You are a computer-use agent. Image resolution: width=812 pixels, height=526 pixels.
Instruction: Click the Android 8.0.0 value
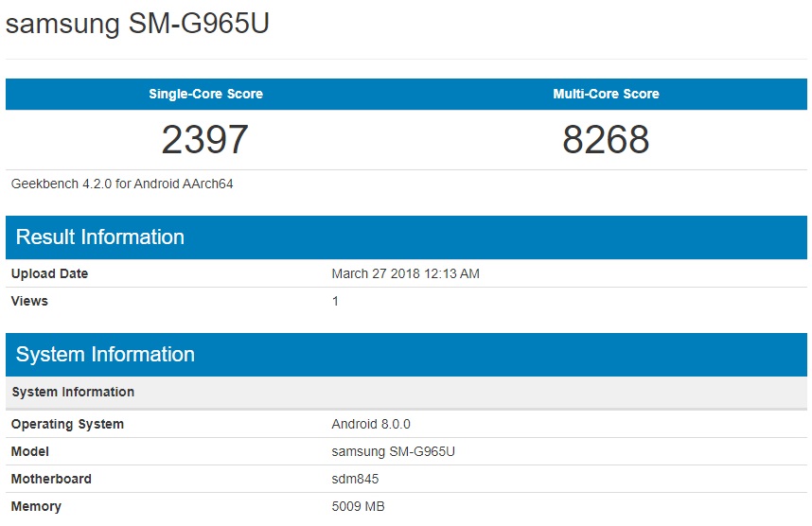point(371,424)
